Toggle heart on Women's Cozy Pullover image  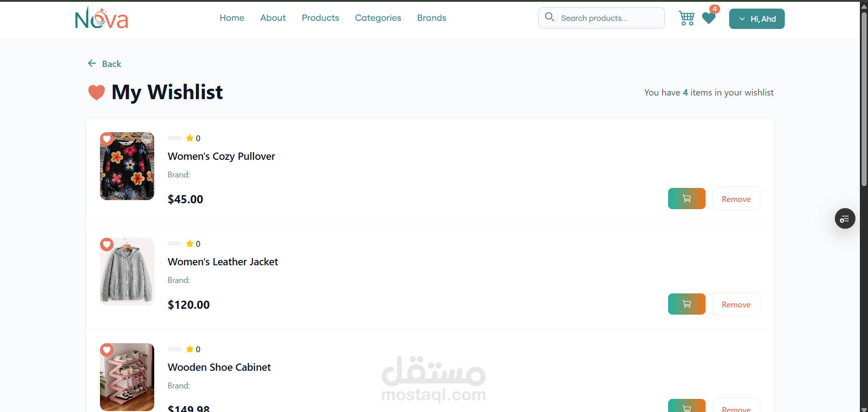point(107,139)
